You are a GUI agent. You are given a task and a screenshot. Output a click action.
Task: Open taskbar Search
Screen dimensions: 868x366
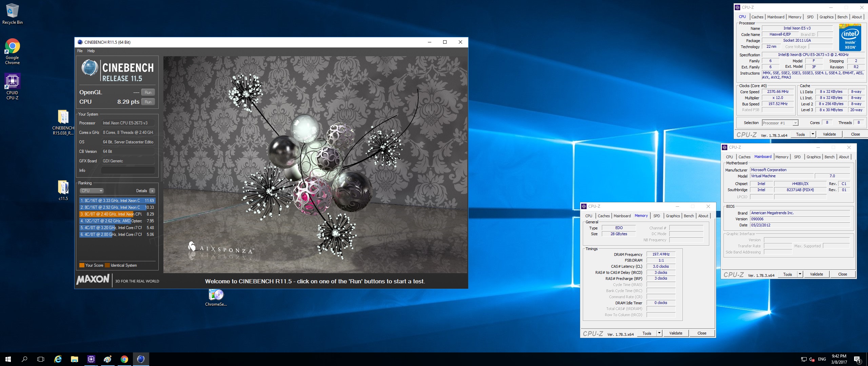point(24,359)
